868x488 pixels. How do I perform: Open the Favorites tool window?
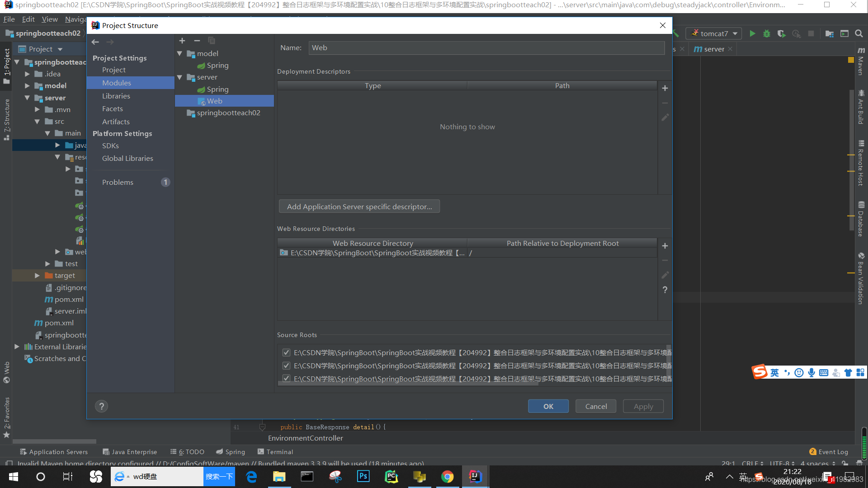(x=7, y=417)
